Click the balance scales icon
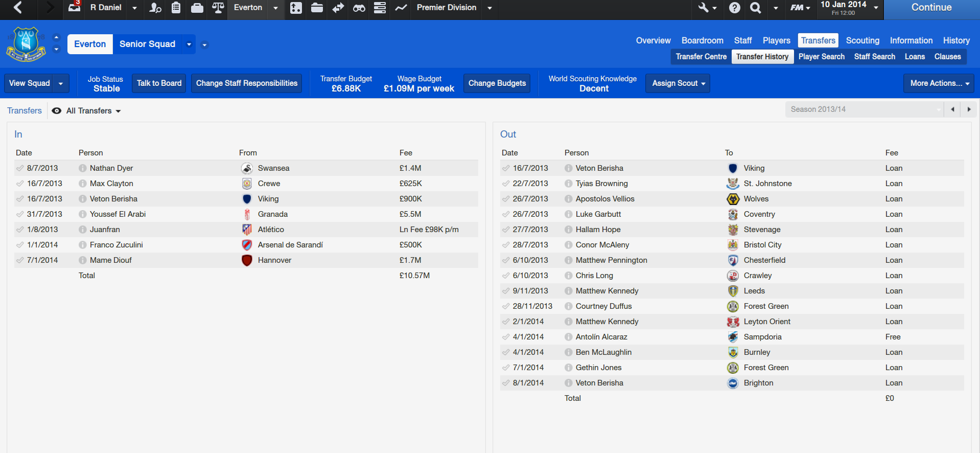The width and height of the screenshot is (980, 453). click(218, 8)
